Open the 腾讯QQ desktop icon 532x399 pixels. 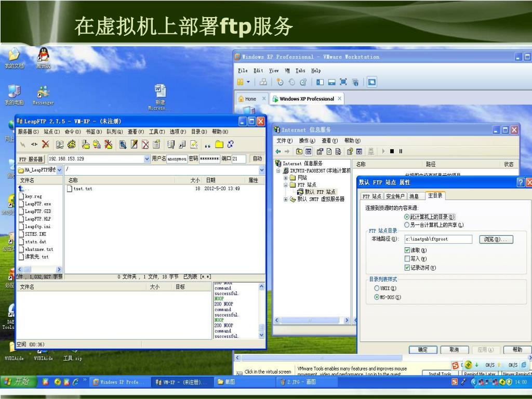(43, 58)
